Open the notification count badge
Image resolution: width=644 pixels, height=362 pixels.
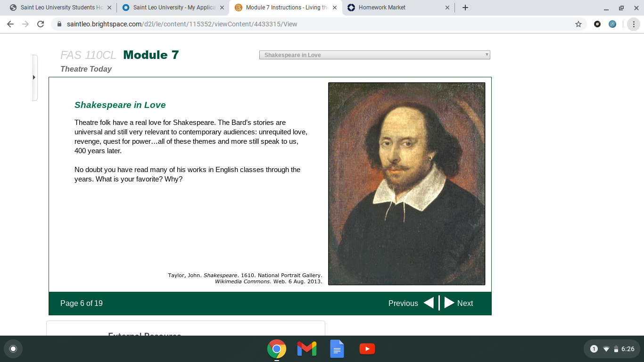pos(594,349)
